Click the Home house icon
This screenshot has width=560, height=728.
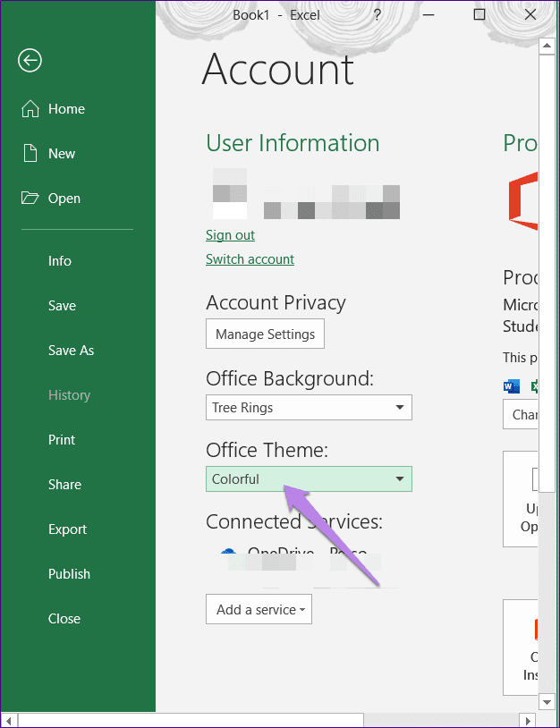(x=30, y=108)
